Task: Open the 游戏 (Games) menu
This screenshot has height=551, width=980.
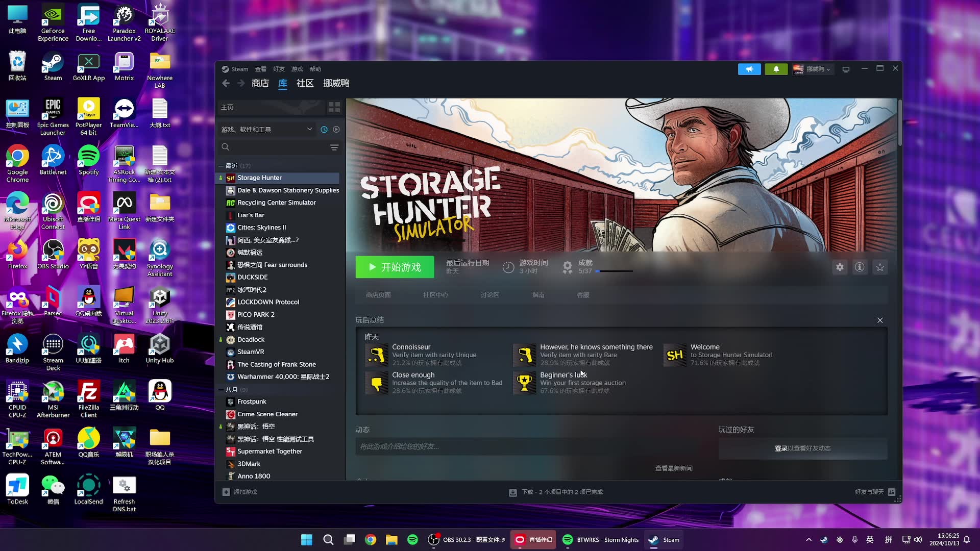Action: coord(297,69)
